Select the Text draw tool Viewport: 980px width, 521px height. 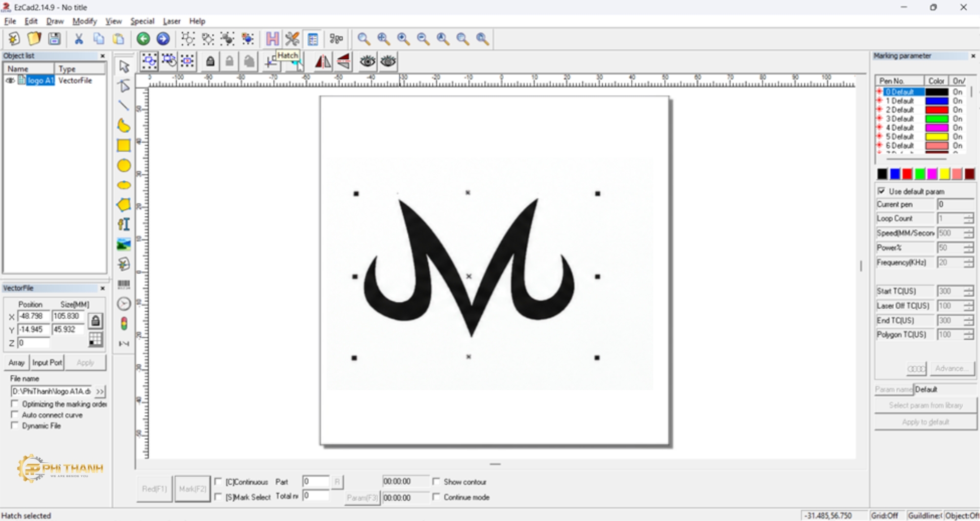point(124,225)
